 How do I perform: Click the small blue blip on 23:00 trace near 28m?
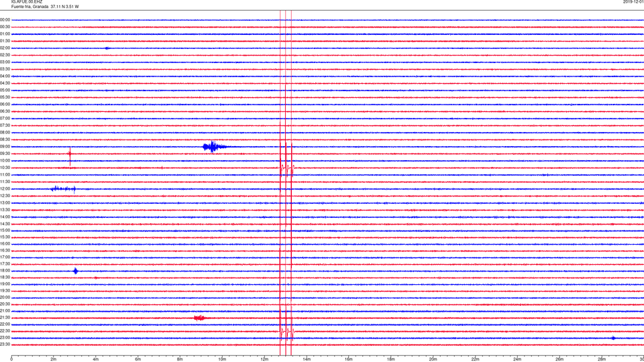[613, 338]
